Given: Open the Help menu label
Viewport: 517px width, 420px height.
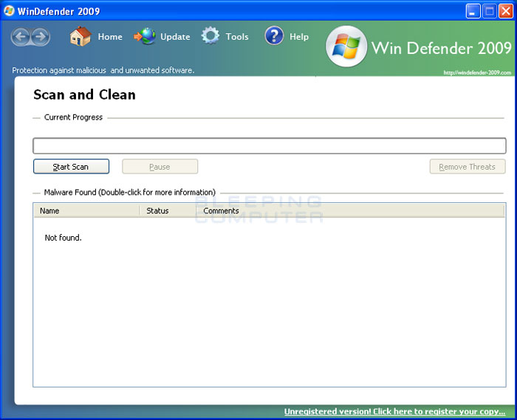Looking at the screenshot, I should tap(299, 37).
